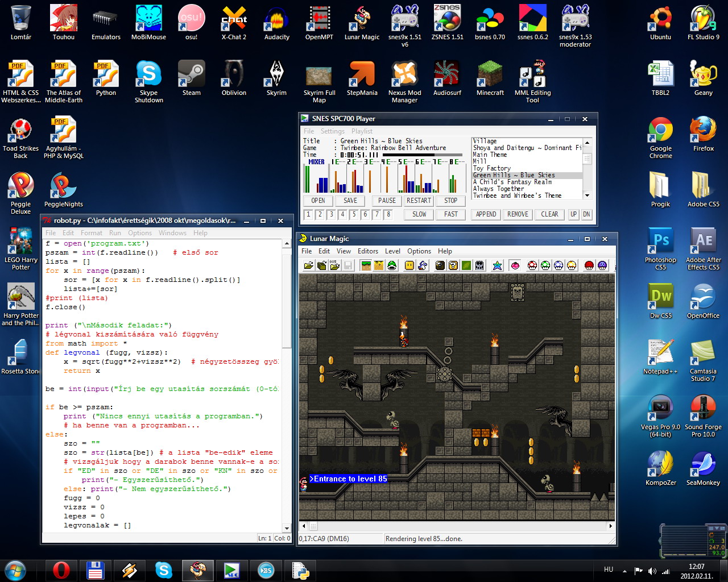Click the clock showing 12:07 in taskbar
Image resolution: width=728 pixels, height=582 pixels.
coord(697,571)
